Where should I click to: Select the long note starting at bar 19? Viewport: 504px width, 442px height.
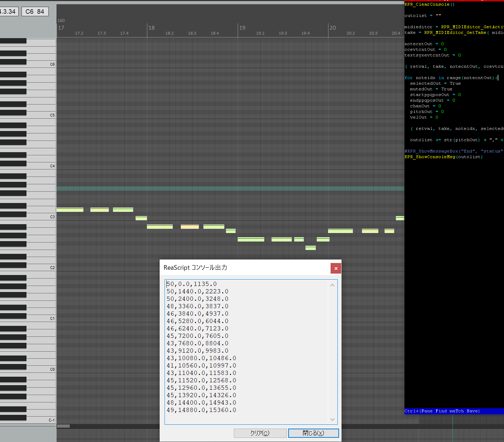point(251,239)
